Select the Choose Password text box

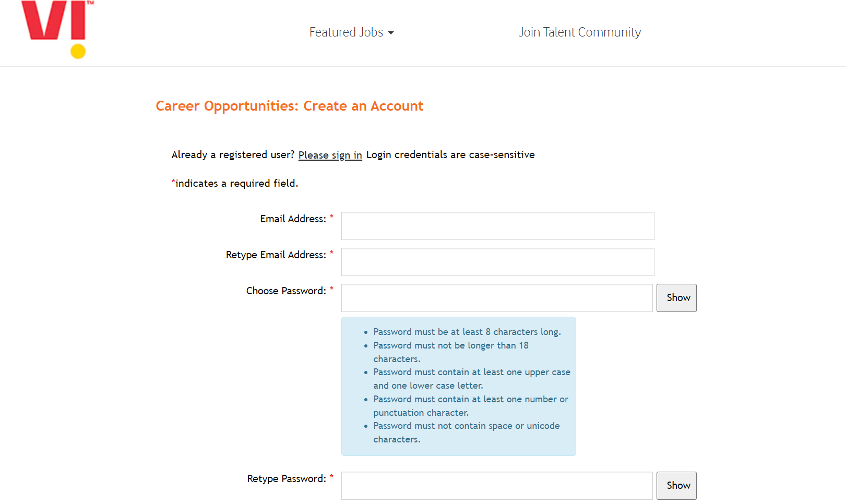tap(496, 298)
